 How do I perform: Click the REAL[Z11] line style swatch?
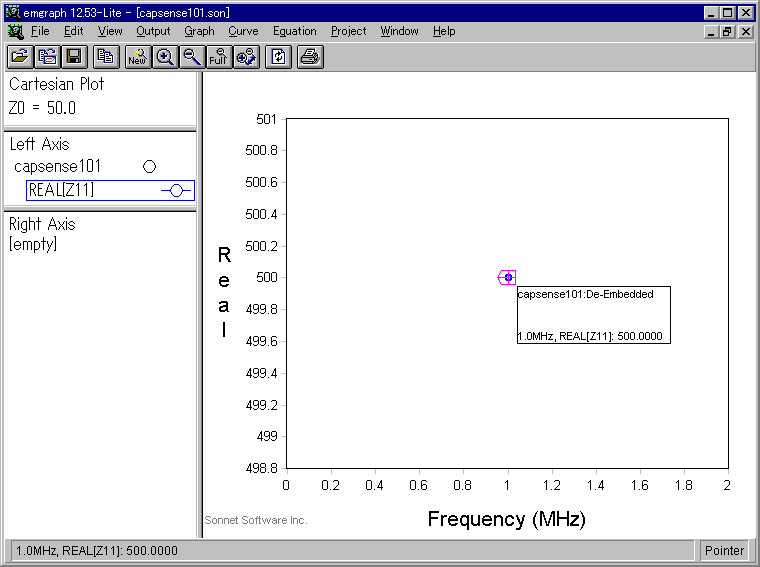pyautogui.click(x=176, y=190)
